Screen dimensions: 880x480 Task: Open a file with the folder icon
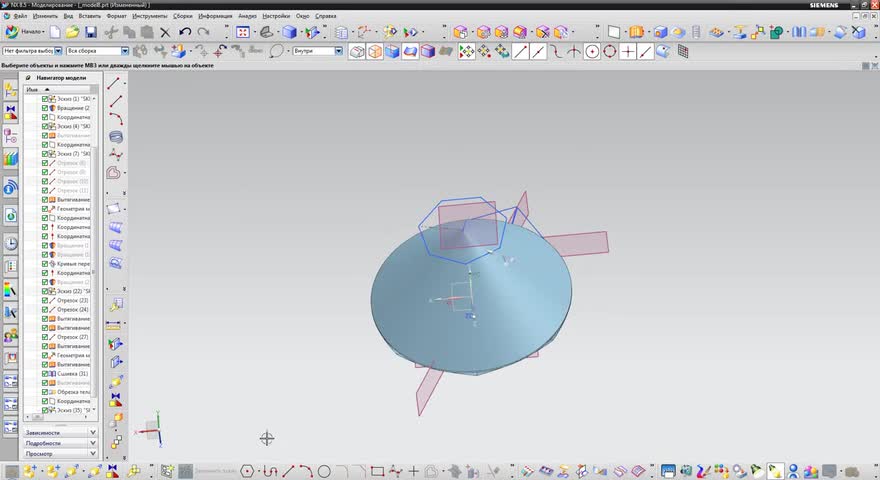(x=72, y=32)
